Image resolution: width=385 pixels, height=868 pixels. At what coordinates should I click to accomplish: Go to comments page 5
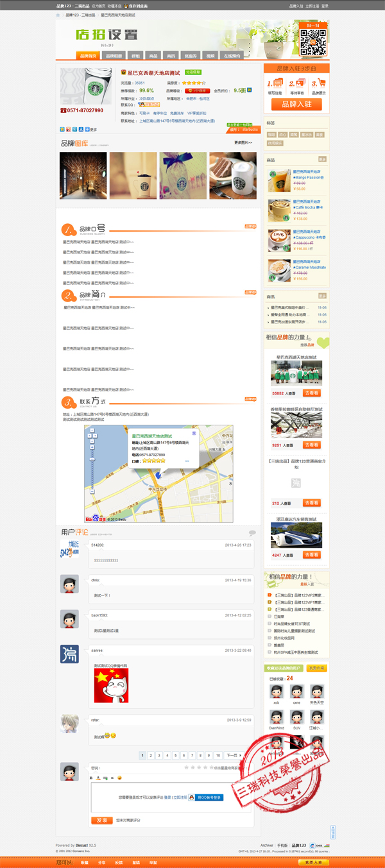tap(176, 756)
